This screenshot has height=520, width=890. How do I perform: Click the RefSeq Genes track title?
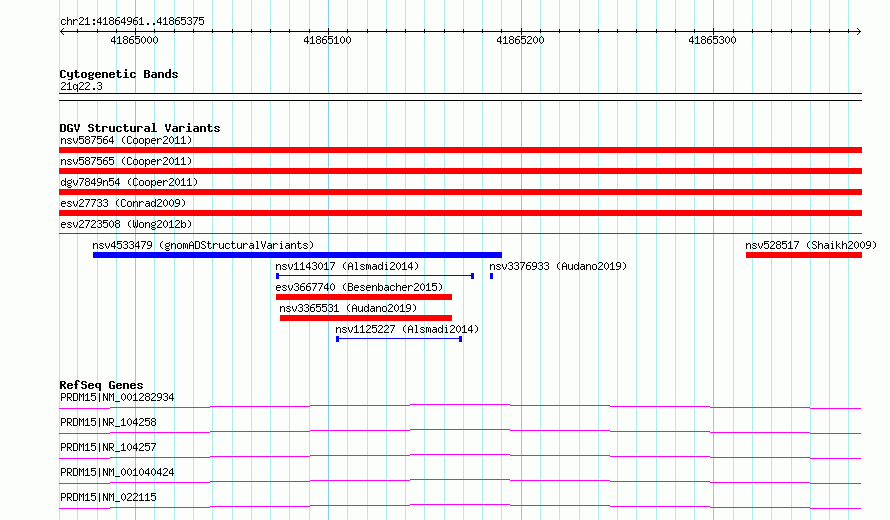click(x=101, y=385)
